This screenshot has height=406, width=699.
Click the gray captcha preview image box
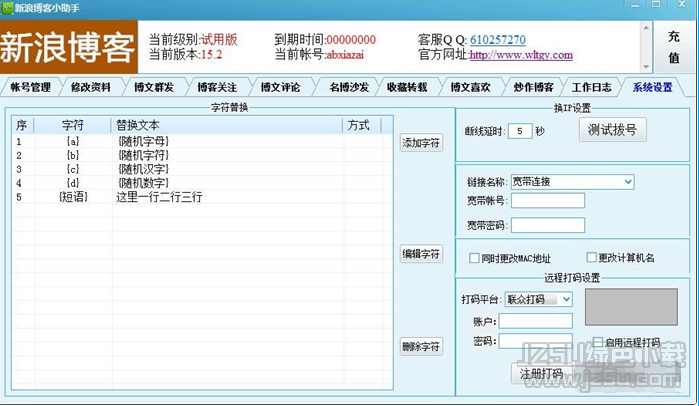[631, 307]
